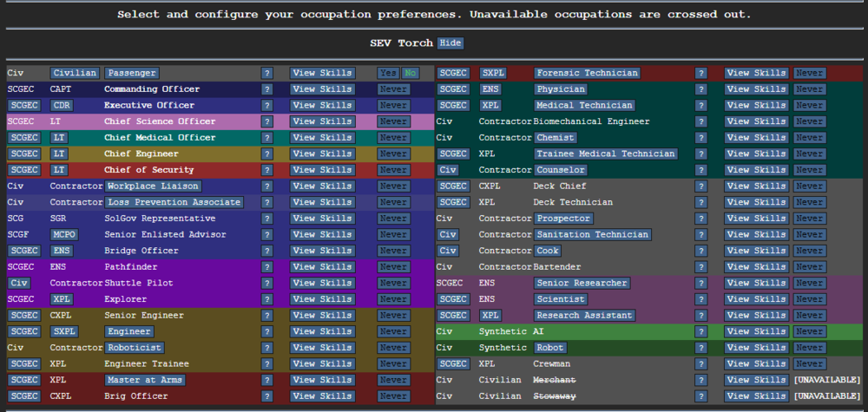
Task: Open the Sanitation Technician title option
Action: point(592,235)
